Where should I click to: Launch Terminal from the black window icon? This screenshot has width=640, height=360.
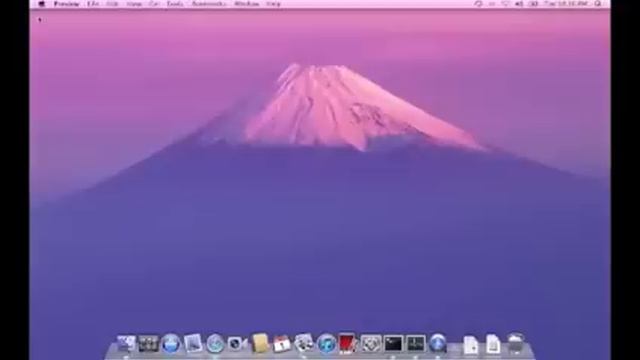point(393,344)
